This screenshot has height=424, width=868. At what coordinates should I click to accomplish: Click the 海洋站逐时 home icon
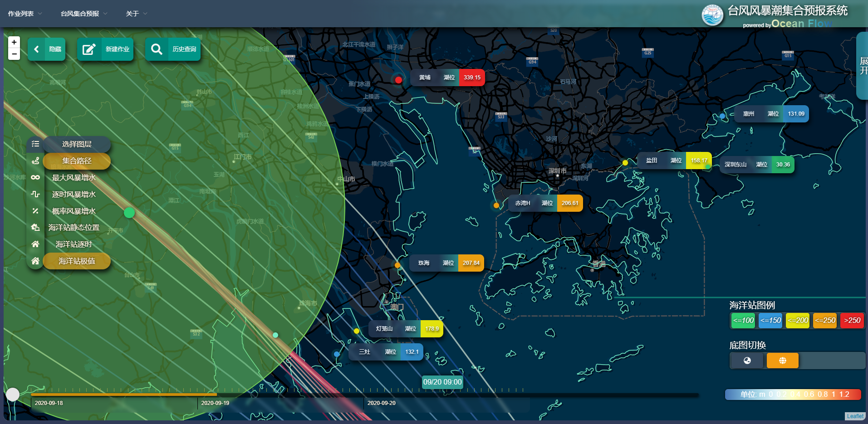pyautogui.click(x=35, y=244)
